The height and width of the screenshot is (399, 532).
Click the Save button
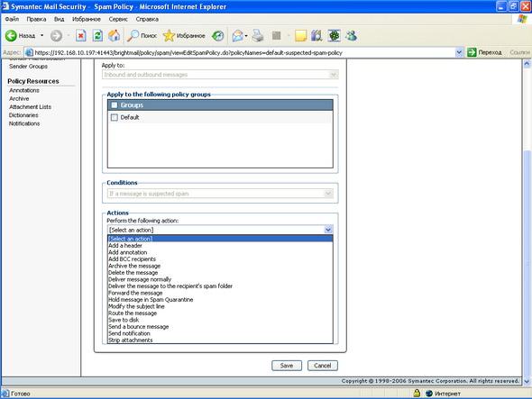pyautogui.click(x=287, y=366)
